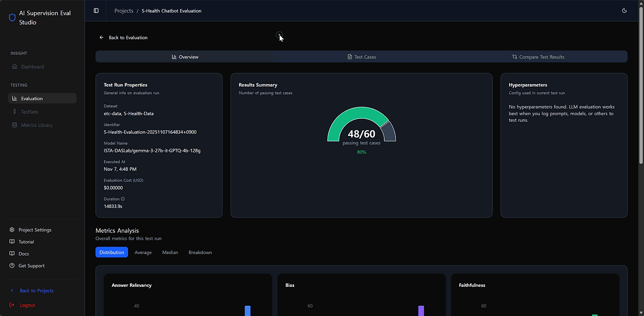Select the Distribution metrics view
This screenshot has width=644, height=316.
point(112,252)
